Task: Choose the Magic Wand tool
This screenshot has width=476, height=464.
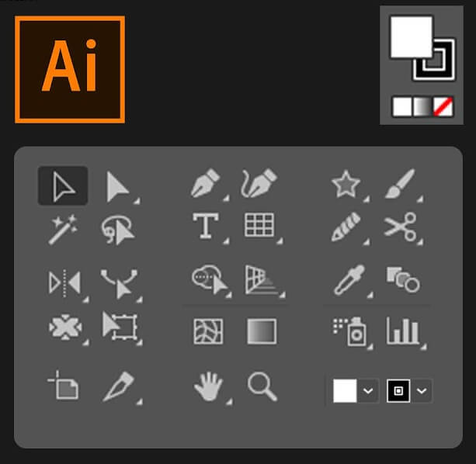Action: point(62,229)
